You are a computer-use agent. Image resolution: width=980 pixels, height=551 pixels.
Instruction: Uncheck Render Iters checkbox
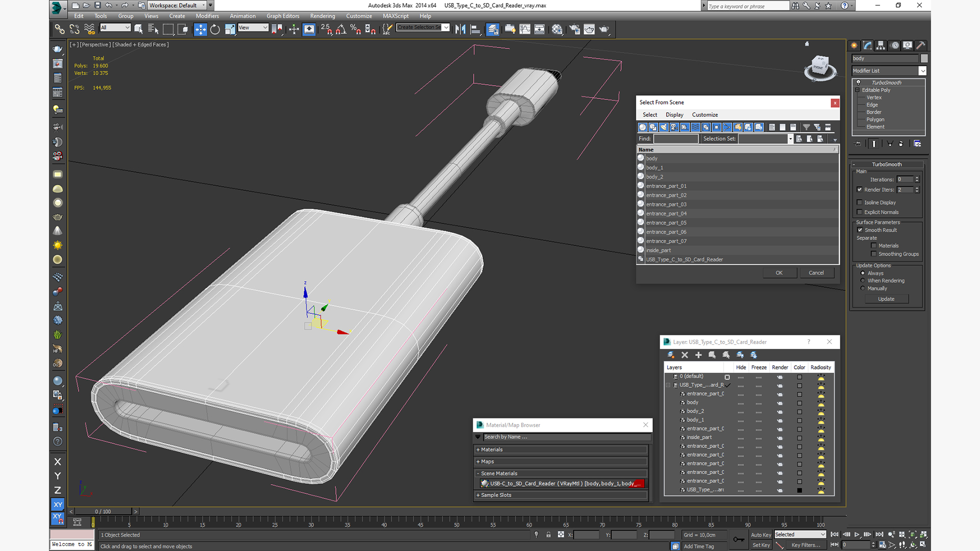[860, 190]
